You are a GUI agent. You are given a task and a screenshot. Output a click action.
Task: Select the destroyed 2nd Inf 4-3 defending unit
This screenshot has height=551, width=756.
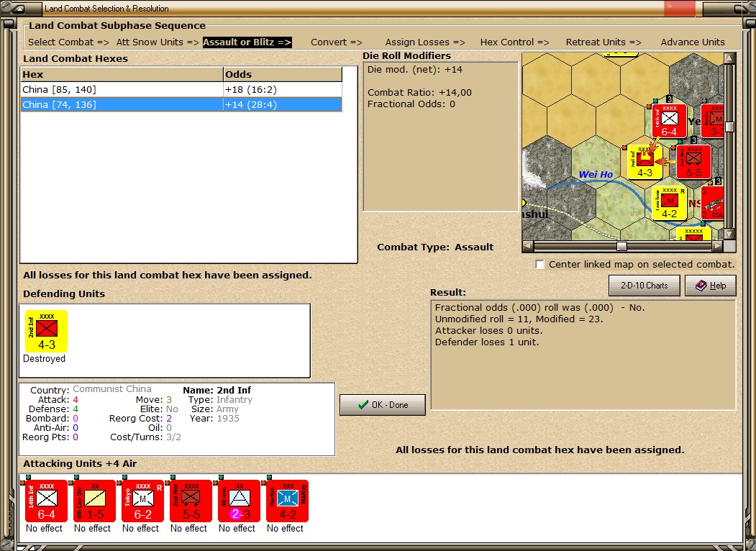point(46,331)
